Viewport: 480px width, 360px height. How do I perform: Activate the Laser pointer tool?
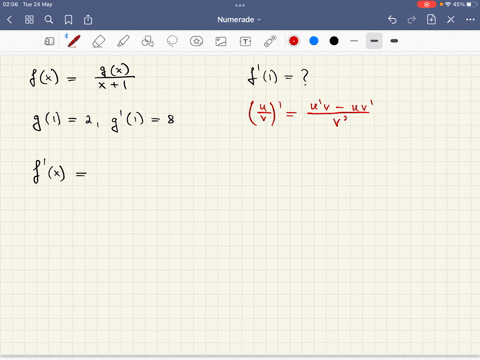click(x=270, y=41)
